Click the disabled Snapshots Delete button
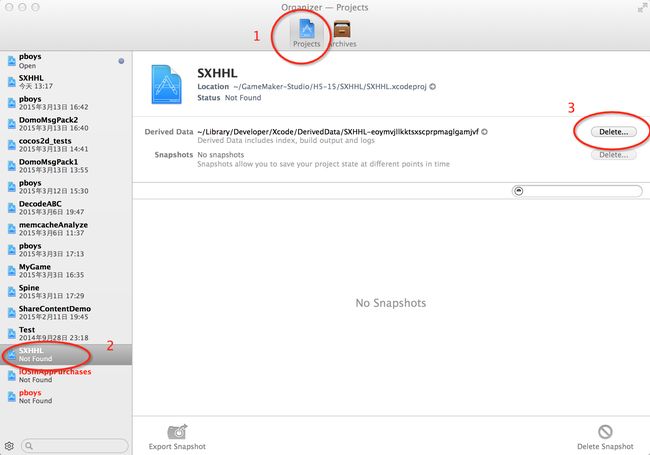Screen dimensions: 650x455 tap(614, 155)
